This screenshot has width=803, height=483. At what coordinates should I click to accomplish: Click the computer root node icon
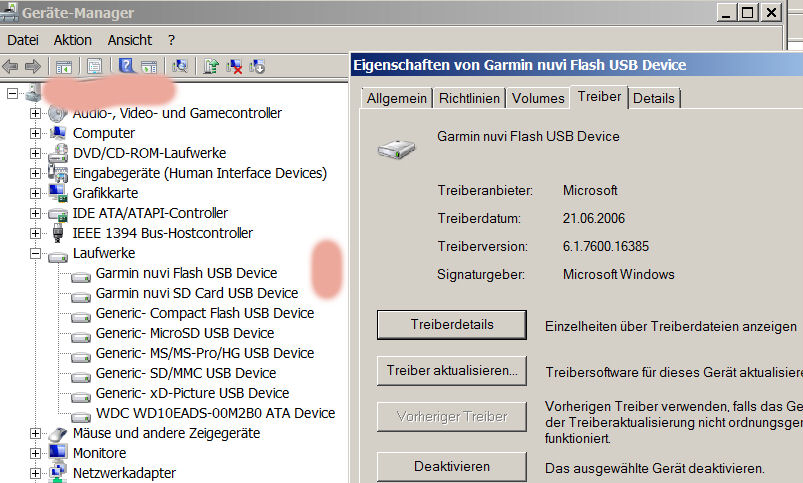[x=33, y=93]
